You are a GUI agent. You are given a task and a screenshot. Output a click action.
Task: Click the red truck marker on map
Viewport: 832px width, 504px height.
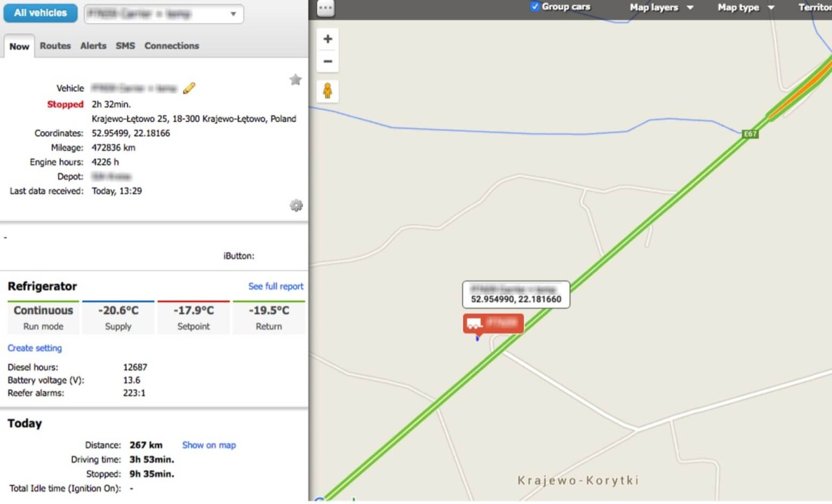493,323
